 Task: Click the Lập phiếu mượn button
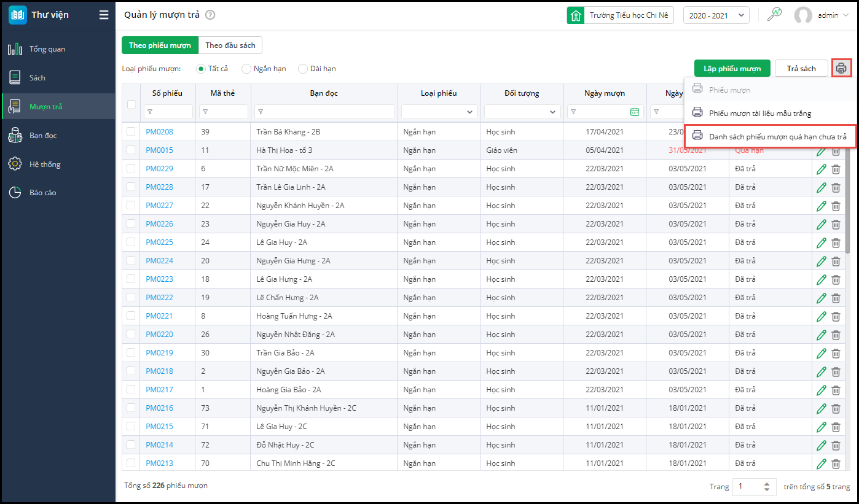point(732,69)
